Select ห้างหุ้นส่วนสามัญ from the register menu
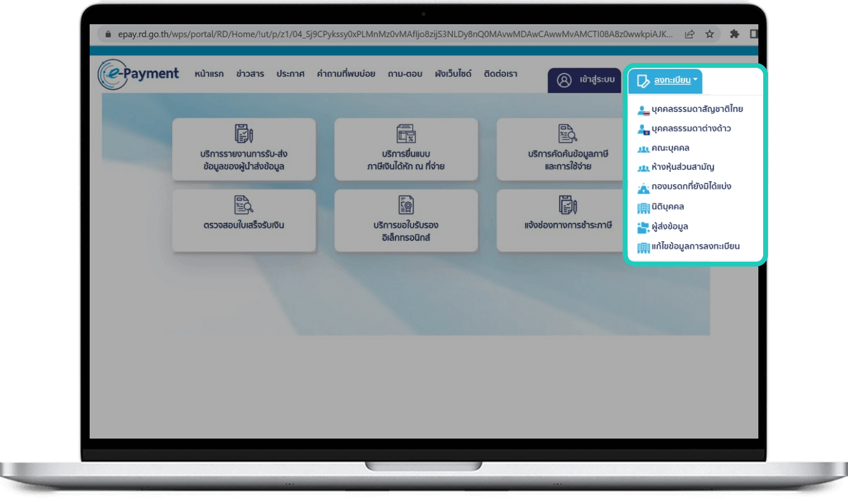Viewport: 848px width, 504px height. [x=683, y=167]
